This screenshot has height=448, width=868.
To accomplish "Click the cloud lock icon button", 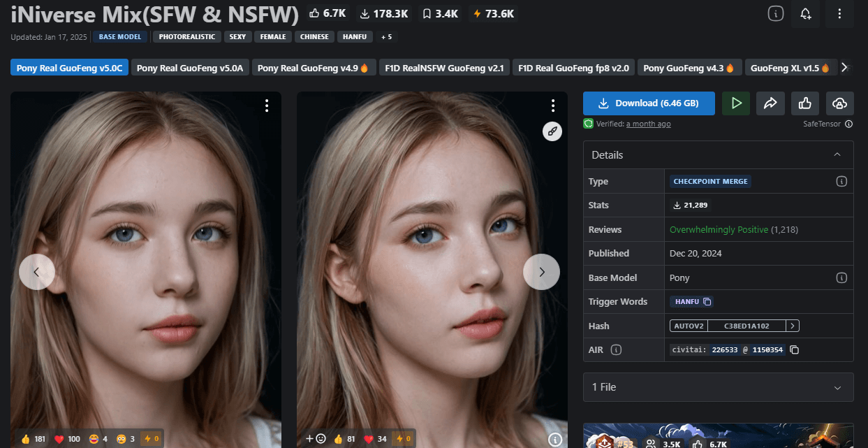I will tap(839, 103).
